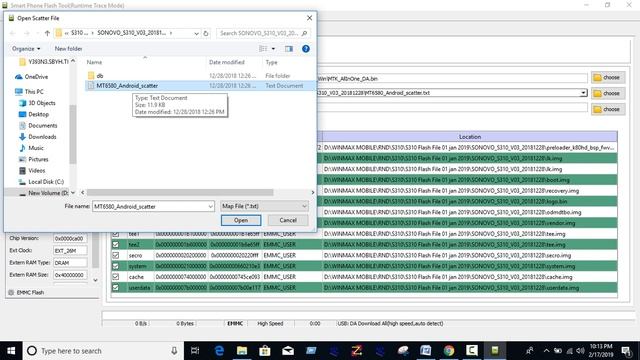Click Cortana microphone icon in taskbar search
This screenshot has height=360, width=640.
tap(174, 351)
